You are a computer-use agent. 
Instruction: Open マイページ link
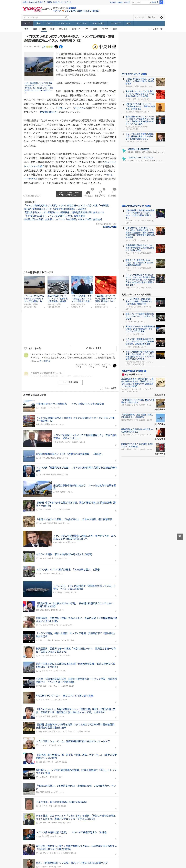click(139, 17)
